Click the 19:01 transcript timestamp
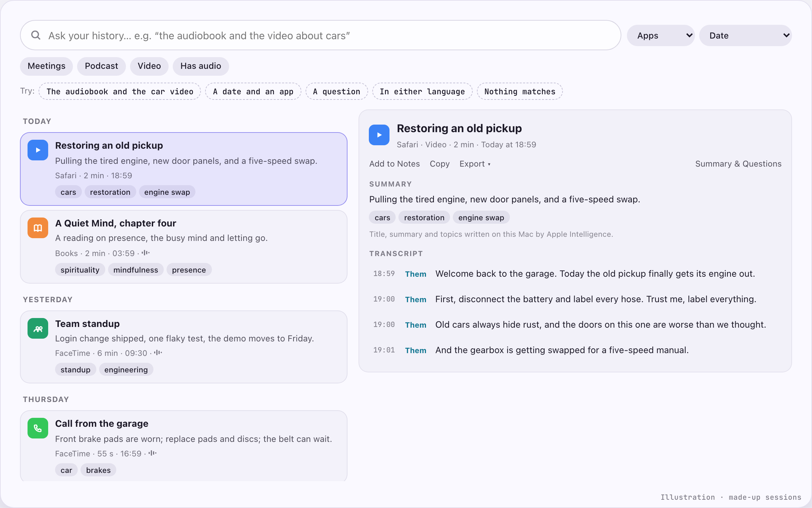This screenshot has height=508, width=812. click(384, 350)
